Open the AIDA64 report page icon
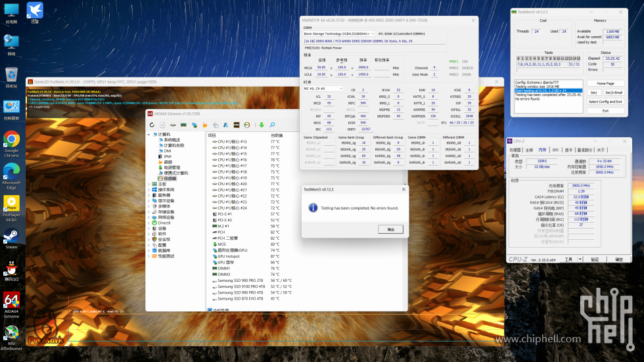The width and height of the screenshot is (644, 362). (x=162, y=125)
